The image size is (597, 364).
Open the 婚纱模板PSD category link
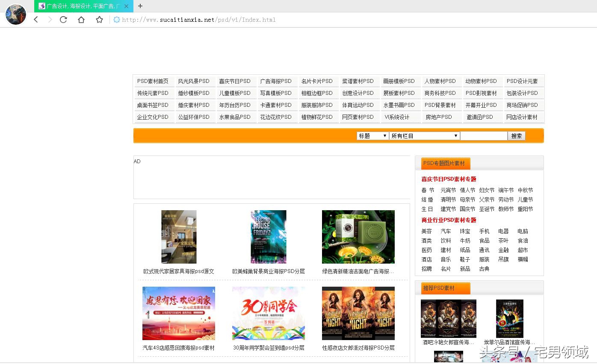point(195,93)
